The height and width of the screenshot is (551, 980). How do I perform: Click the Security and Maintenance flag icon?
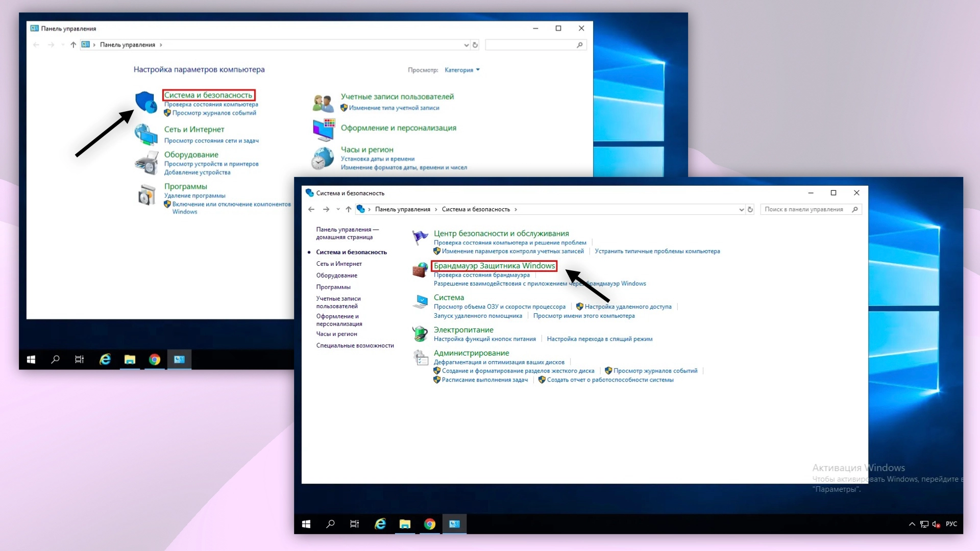420,237
